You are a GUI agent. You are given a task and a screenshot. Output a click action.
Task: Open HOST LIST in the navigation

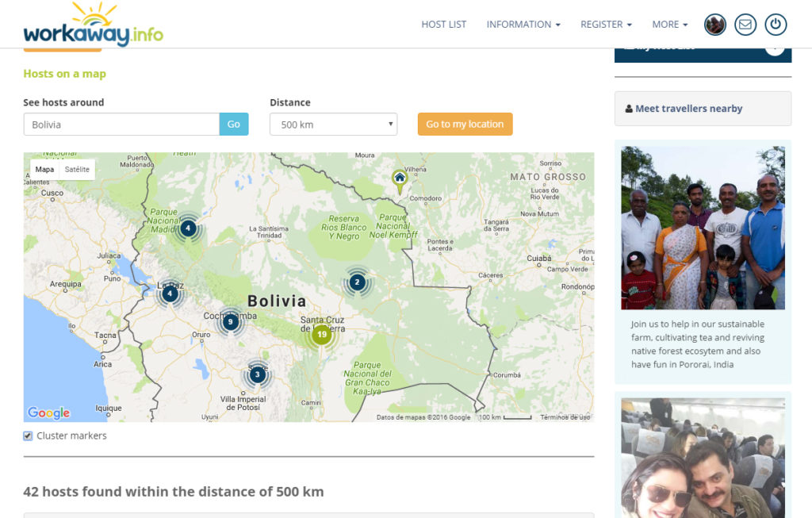[x=444, y=25]
